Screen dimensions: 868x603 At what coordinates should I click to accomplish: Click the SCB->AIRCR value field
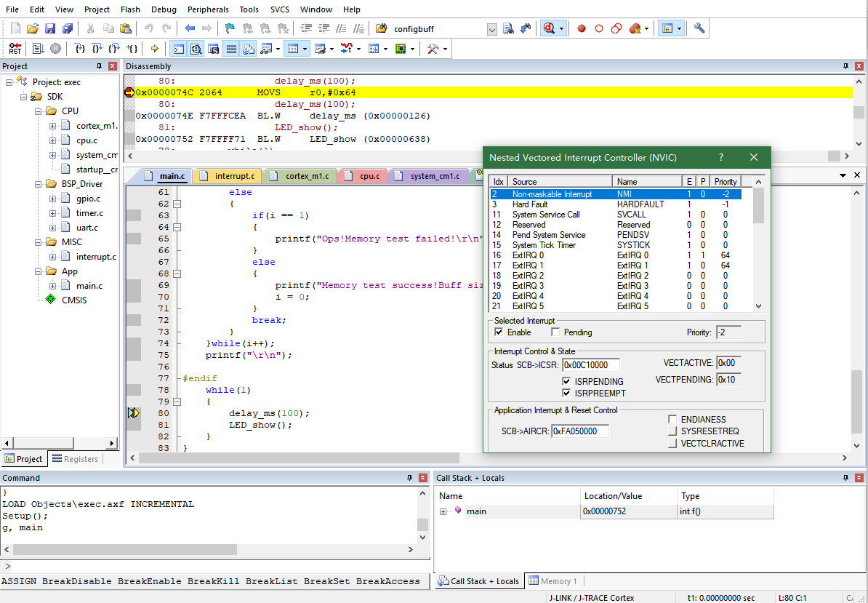(x=579, y=431)
